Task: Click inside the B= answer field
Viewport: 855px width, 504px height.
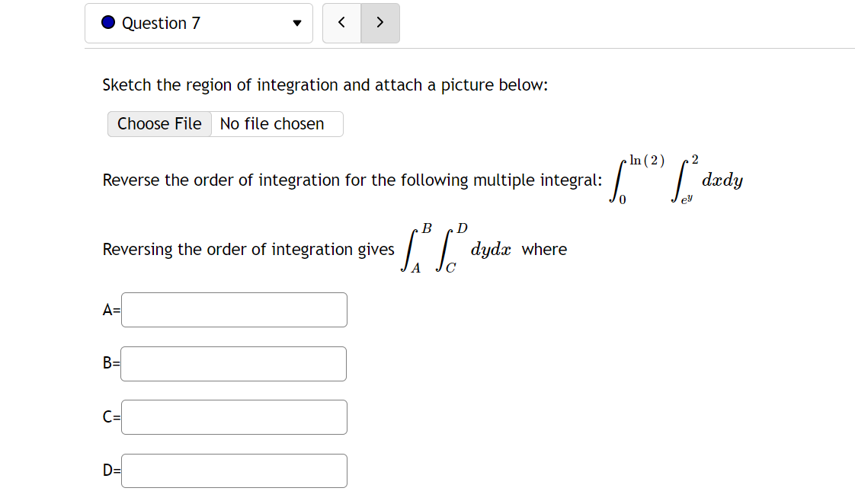Action: [x=233, y=364]
